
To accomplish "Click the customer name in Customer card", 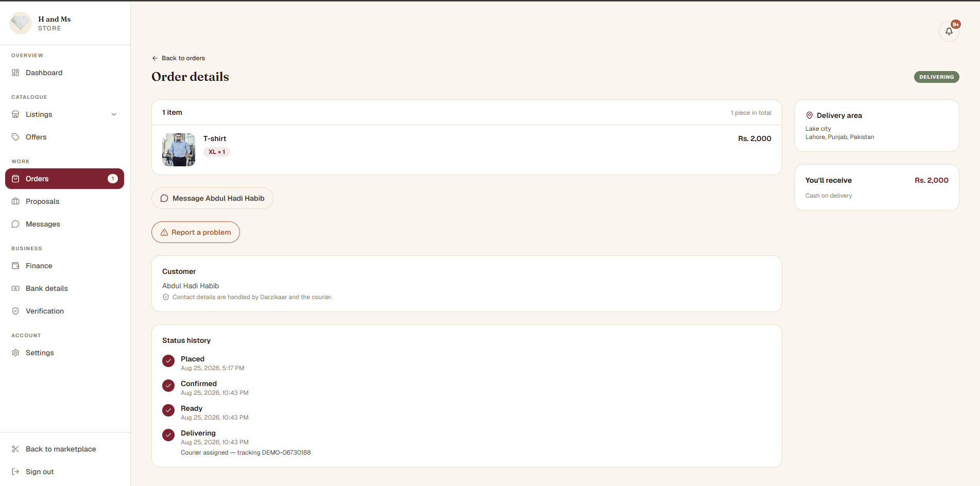I will 191,286.
